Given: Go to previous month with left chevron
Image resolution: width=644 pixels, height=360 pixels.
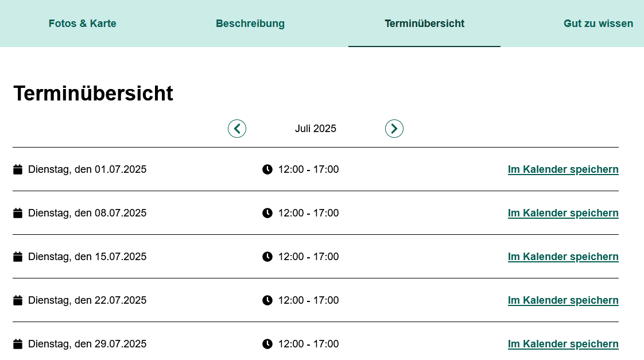Looking at the screenshot, I should 237,129.
